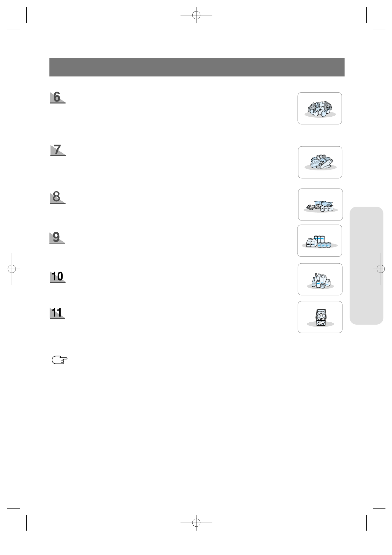The width and height of the screenshot is (392, 555).
Task: Click the number 10 step badge
Action: [x=58, y=277]
